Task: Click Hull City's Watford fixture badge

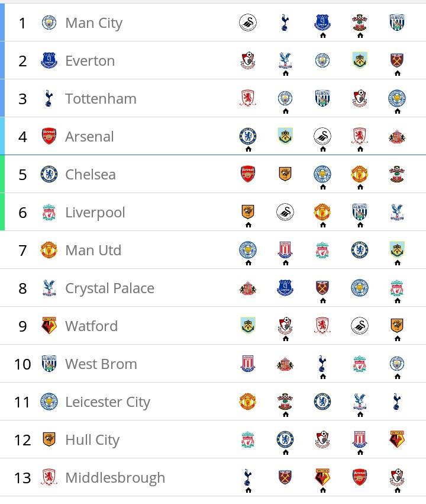Action: (397, 439)
